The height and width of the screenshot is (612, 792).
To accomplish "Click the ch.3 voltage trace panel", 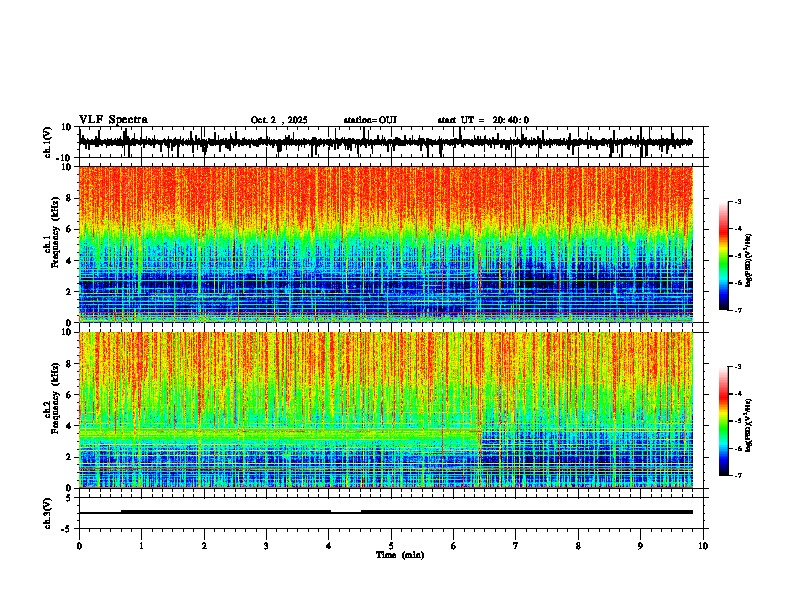I will (x=393, y=513).
